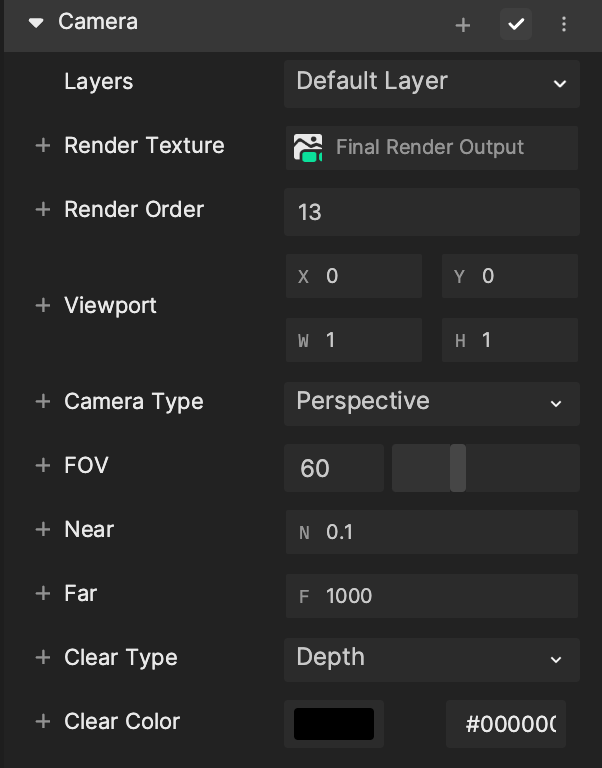This screenshot has height=768, width=602.
Task: Click the plus icon in Camera header
Action: tap(462, 24)
